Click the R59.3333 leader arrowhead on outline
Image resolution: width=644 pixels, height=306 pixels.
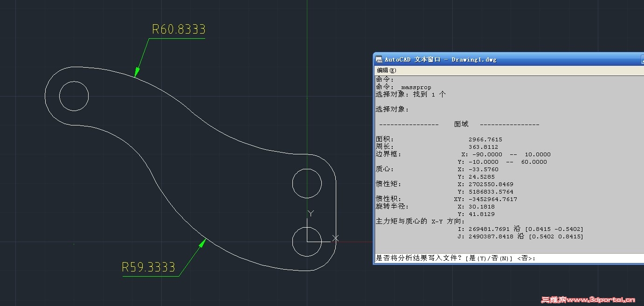click(203, 243)
